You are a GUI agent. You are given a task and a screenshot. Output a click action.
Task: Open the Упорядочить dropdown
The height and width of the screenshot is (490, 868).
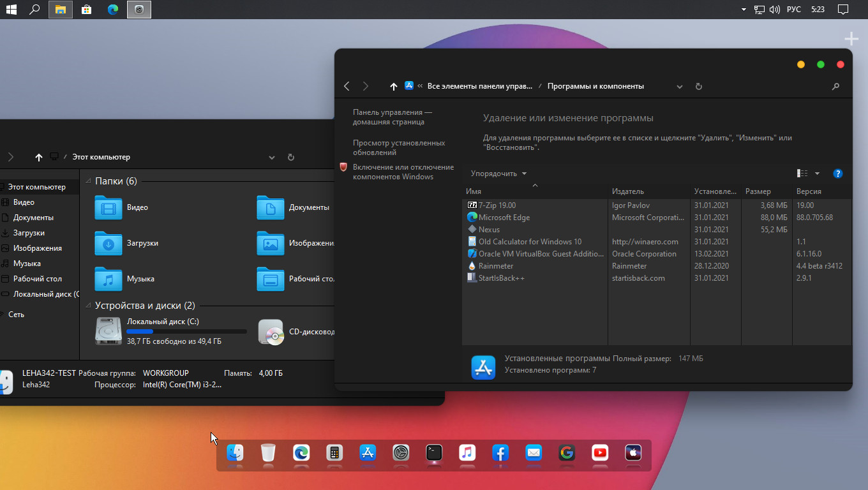click(499, 174)
